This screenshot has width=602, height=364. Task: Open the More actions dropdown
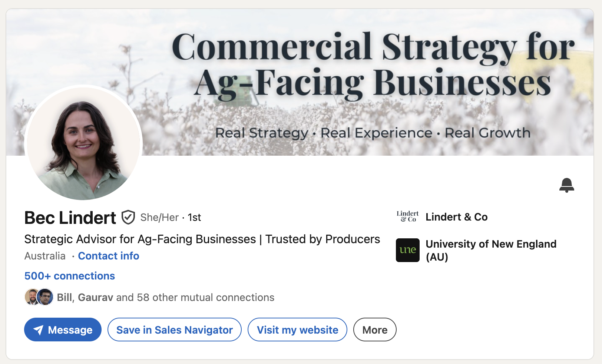374,330
